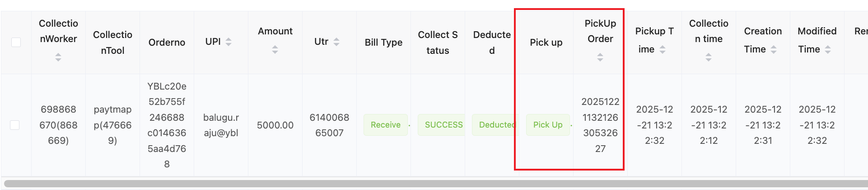Sort rows by Modified Time
Viewport: 868px width, 190px height.
(828, 50)
